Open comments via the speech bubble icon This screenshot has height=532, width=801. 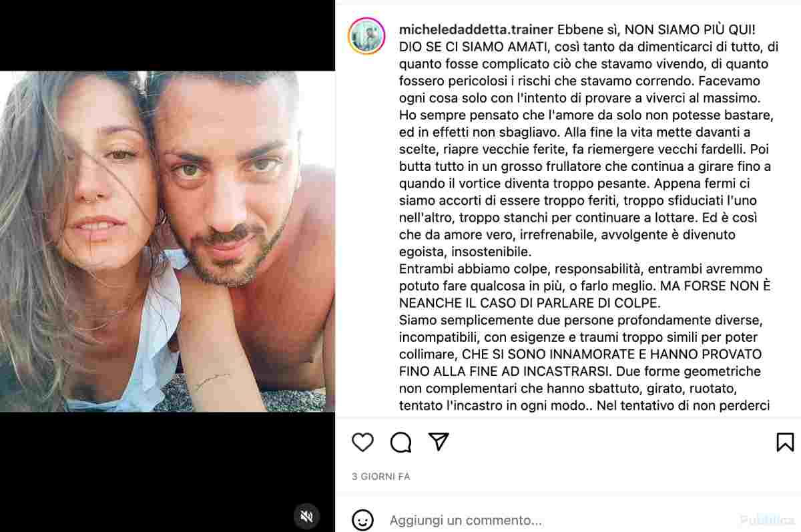(400, 442)
